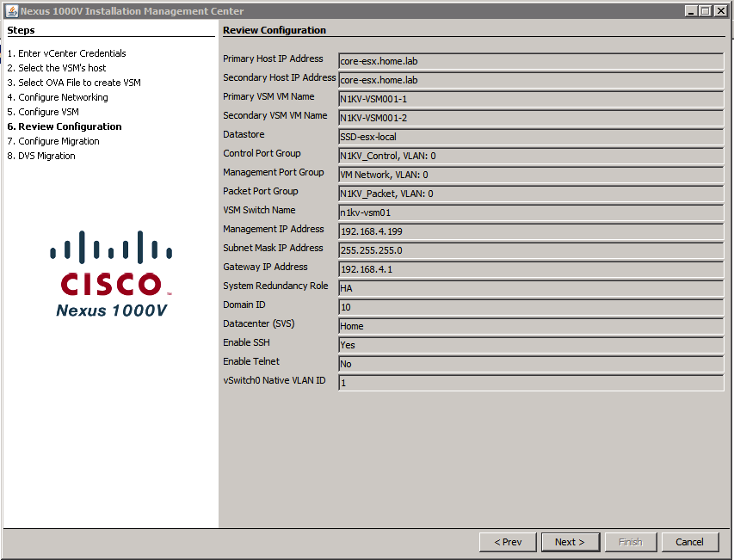
Task: Maximize the Installation Management Center window
Action: coord(705,11)
